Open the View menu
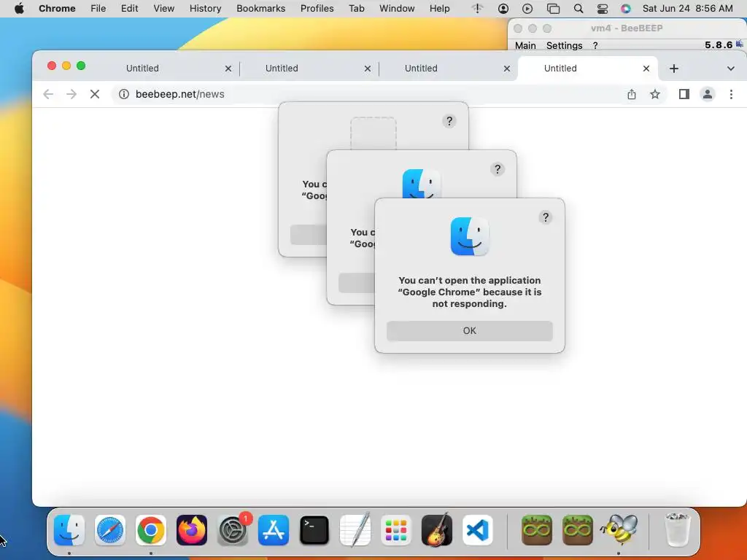This screenshot has width=747, height=560. coord(164,9)
